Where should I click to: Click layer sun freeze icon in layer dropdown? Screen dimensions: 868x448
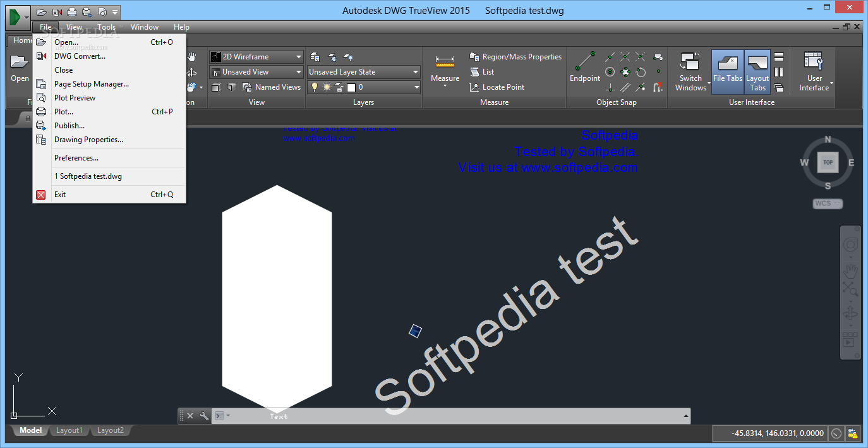[327, 87]
